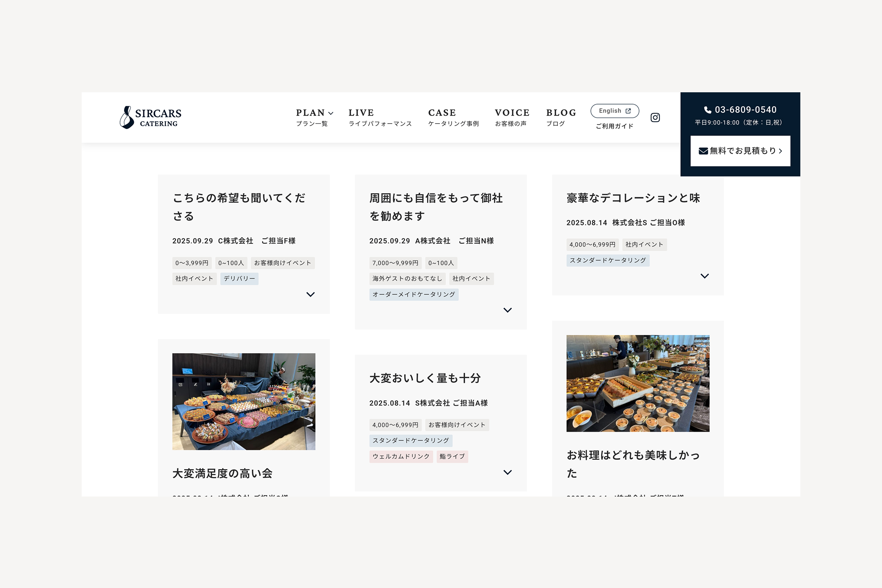Screen dimensions: 882x588
Task: Open the 大変満足度の高い会 buffet photo
Action: 244,401
